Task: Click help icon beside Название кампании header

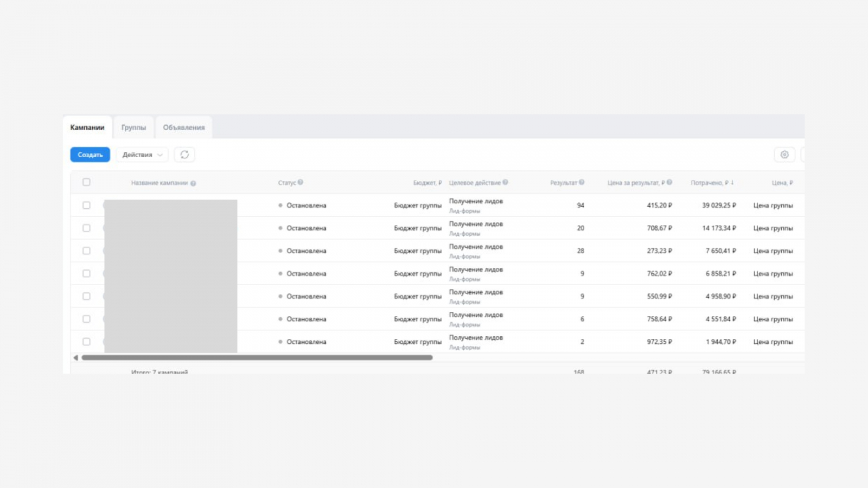Action: pos(193,183)
